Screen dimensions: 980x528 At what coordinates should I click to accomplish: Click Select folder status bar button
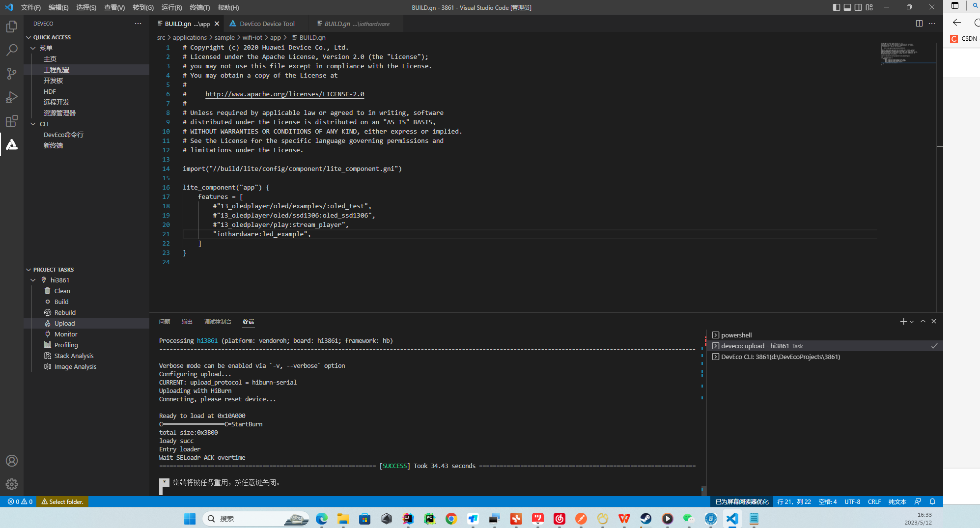(62, 501)
